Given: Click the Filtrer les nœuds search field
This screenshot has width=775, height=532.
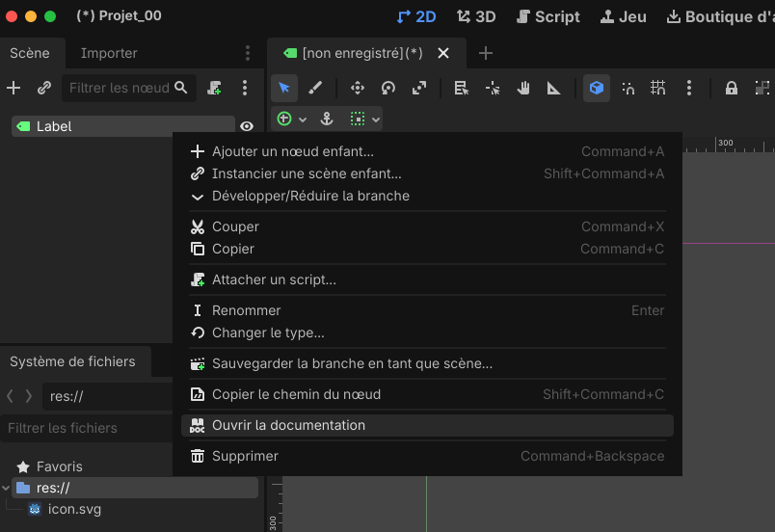Looking at the screenshot, I should [129, 88].
